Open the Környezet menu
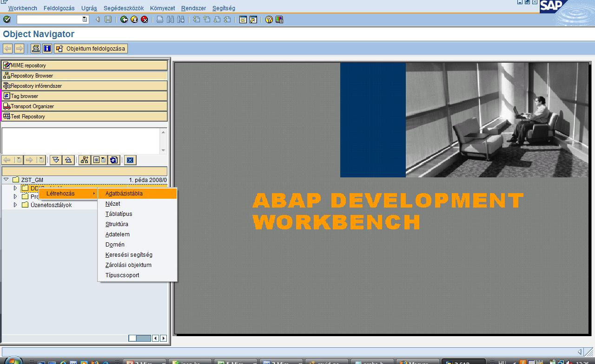 163,8
